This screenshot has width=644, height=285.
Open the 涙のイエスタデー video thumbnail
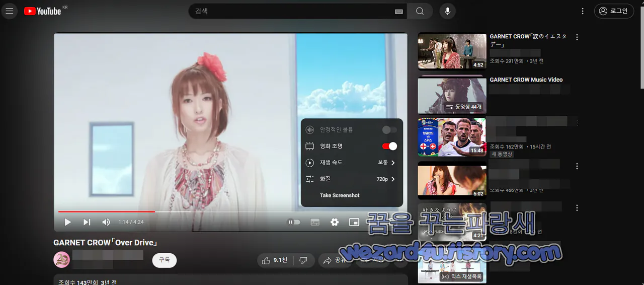[452, 51]
